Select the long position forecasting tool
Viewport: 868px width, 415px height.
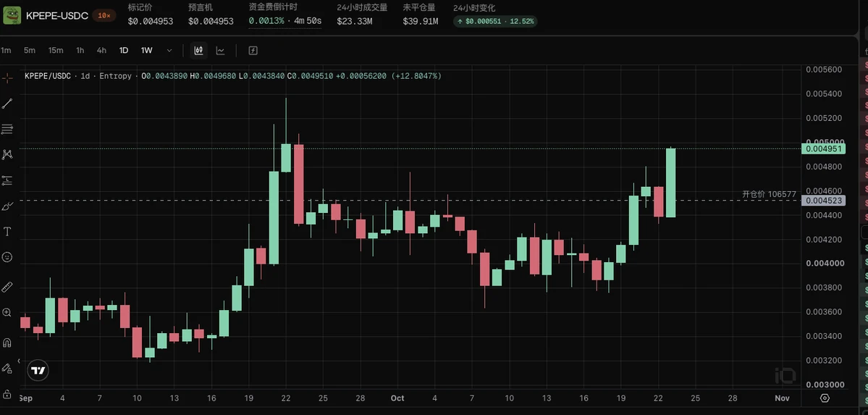point(7,180)
